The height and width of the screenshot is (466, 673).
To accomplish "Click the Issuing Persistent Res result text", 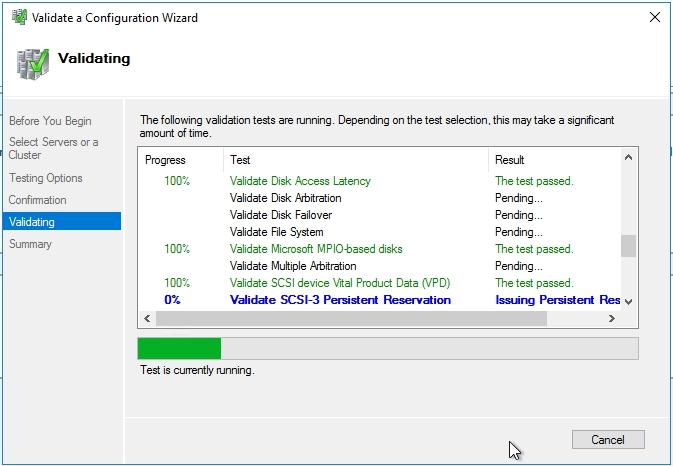I will pos(558,300).
